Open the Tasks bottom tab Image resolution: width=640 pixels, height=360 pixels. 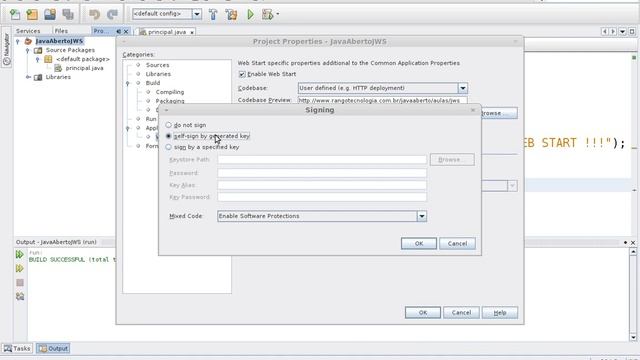pyautogui.click(x=17, y=349)
